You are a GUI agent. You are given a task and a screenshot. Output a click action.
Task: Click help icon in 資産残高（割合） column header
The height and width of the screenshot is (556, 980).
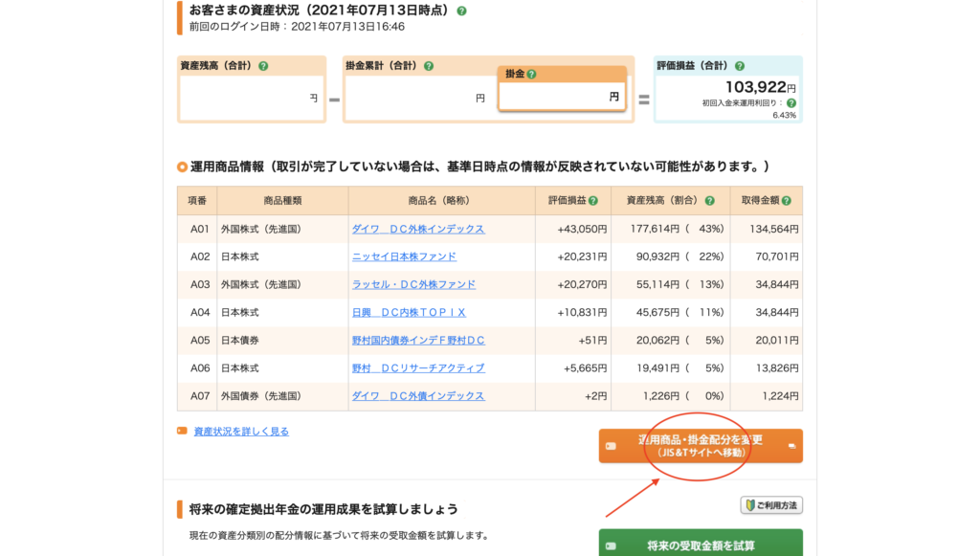click(x=709, y=201)
